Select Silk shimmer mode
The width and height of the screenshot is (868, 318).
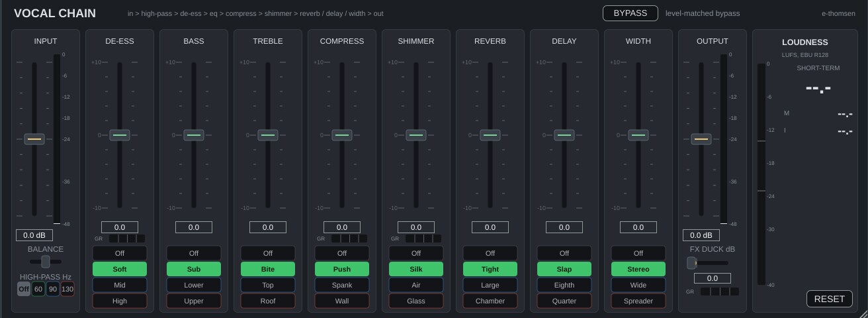coord(416,269)
